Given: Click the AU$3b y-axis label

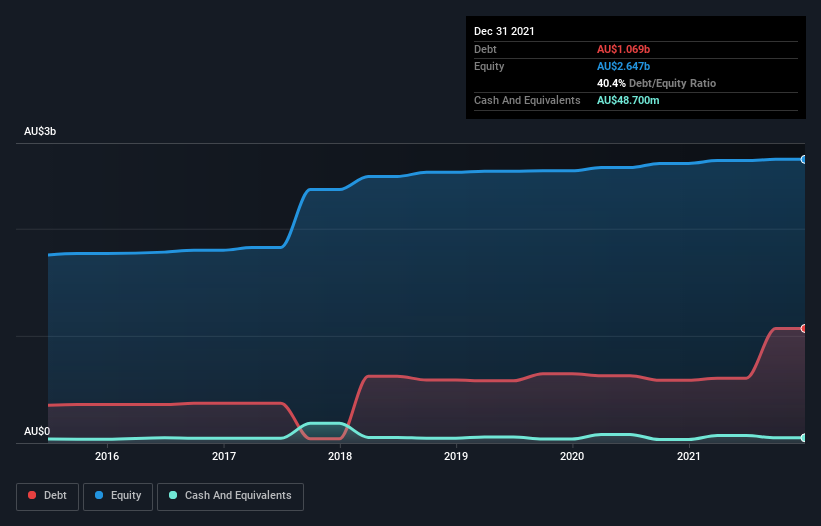Looking at the screenshot, I should point(40,131).
